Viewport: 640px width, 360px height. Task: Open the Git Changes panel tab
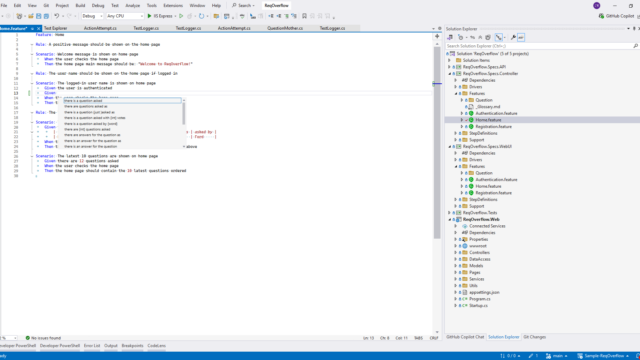[x=534, y=337]
